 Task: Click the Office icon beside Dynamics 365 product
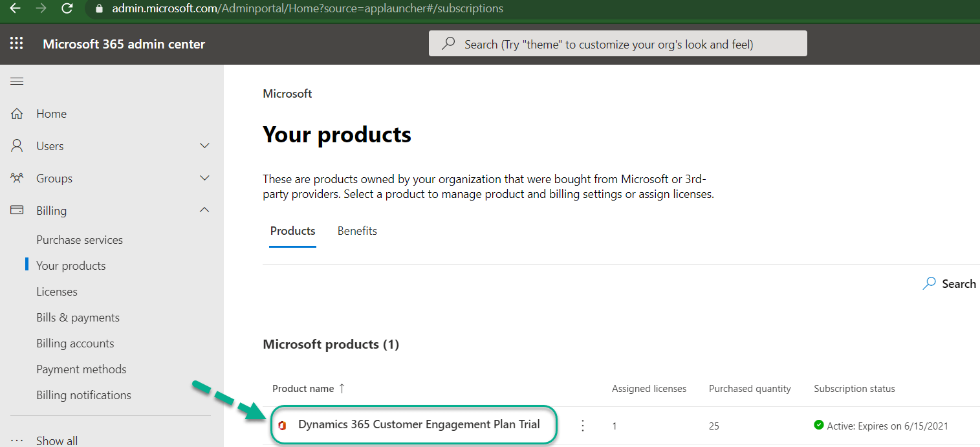282,425
